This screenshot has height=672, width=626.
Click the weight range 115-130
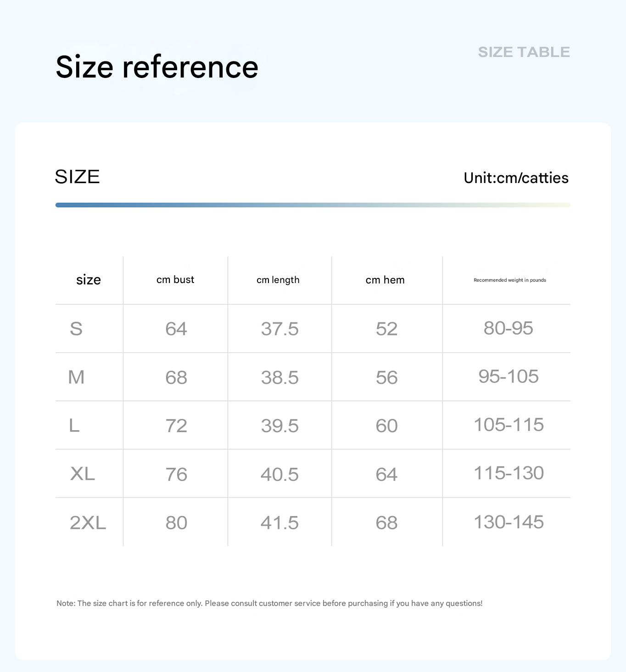[509, 473]
